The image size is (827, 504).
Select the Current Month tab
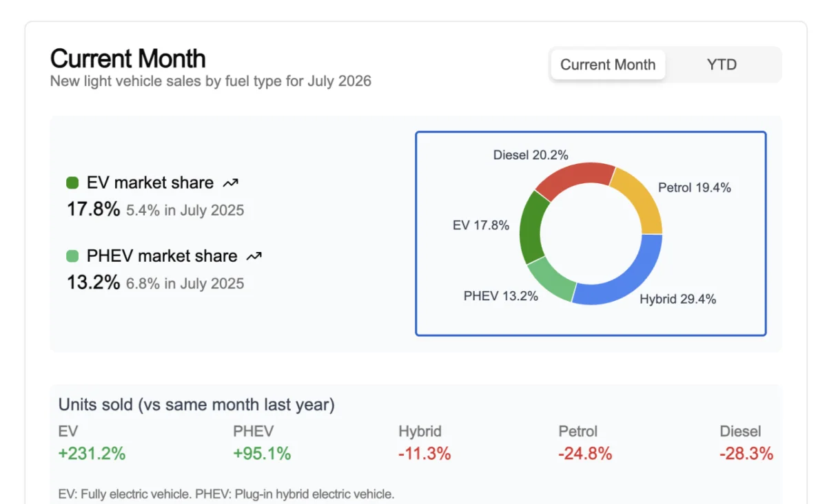pyautogui.click(x=608, y=65)
